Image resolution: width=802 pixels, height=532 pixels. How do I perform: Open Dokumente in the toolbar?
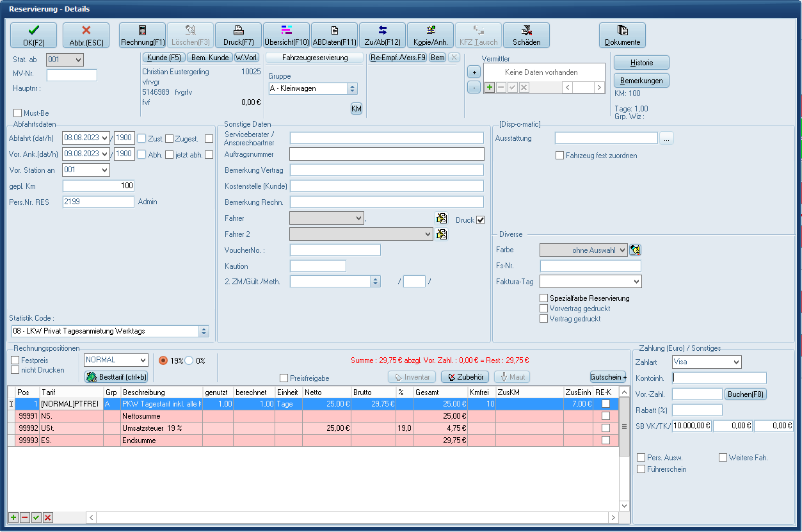tap(622, 35)
